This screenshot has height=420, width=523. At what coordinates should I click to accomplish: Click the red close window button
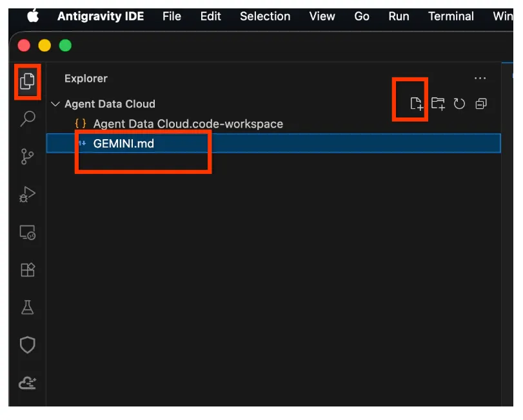[24, 45]
